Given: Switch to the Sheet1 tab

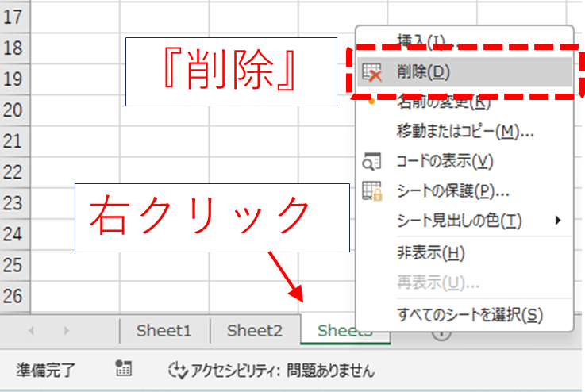Looking at the screenshot, I should (164, 331).
